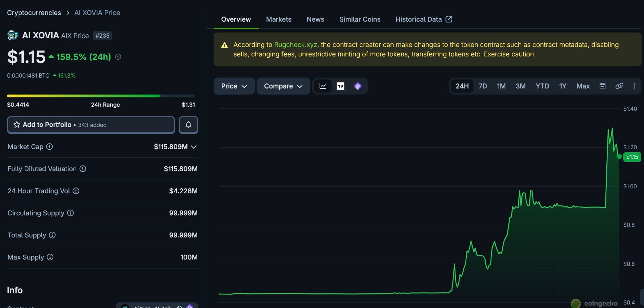The width and height of the screenshot is (644, 308).
Task: Select the 1M chart range
Action: tap(501, 86)
